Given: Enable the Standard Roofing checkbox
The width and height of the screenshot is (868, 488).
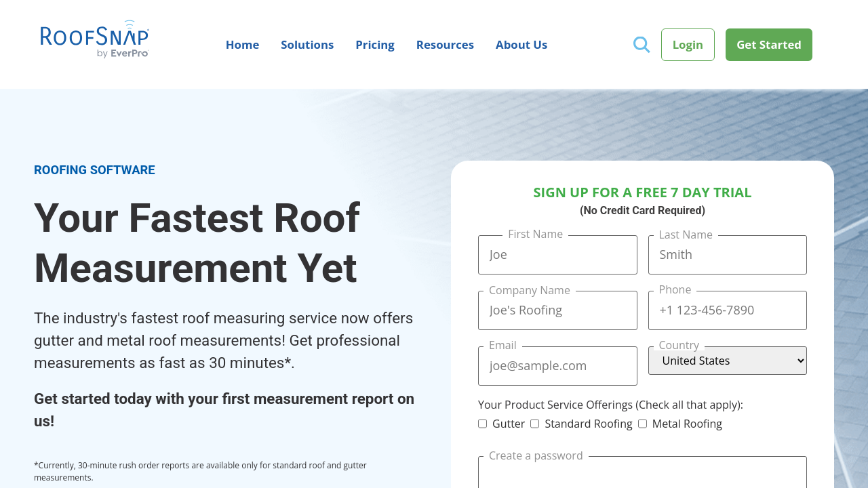Looking at the screenshot, I should coord(535,424).
